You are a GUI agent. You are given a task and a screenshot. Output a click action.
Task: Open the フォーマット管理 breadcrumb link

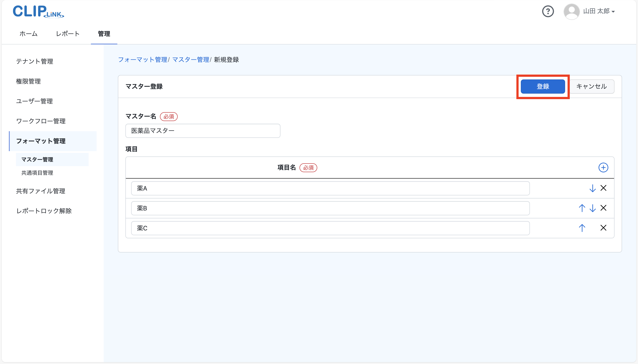(142, 60)
